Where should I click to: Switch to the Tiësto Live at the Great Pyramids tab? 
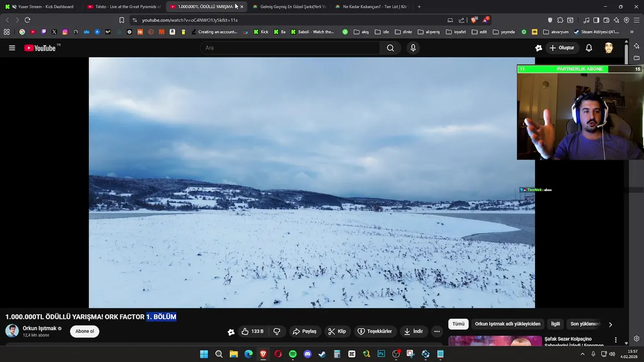[124, 7]
